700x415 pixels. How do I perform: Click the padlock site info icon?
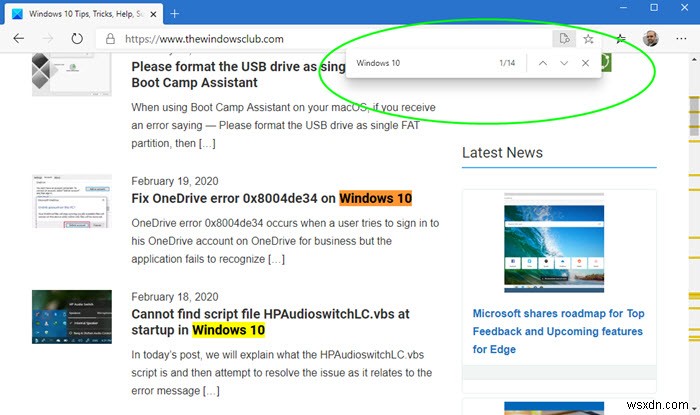click(110, 39)
